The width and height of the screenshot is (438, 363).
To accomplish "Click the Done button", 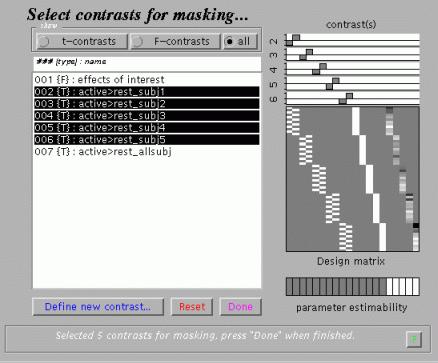I will pos(240,307).
